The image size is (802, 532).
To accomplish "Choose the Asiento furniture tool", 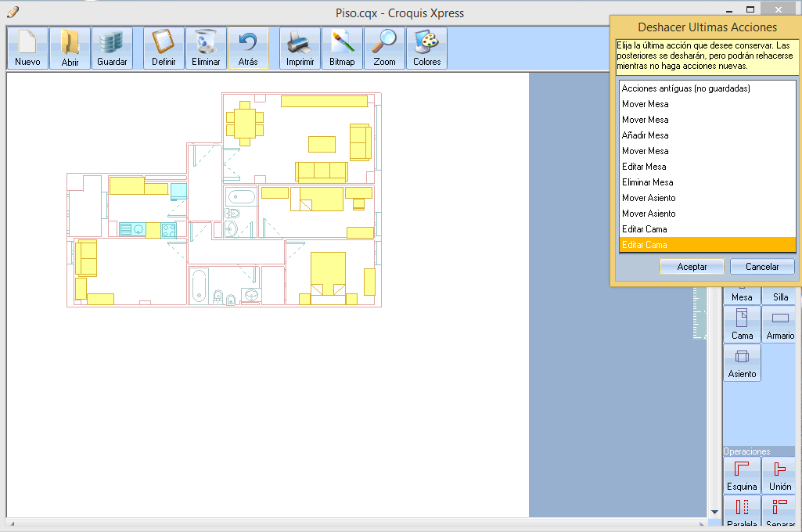I will [742, 363].
